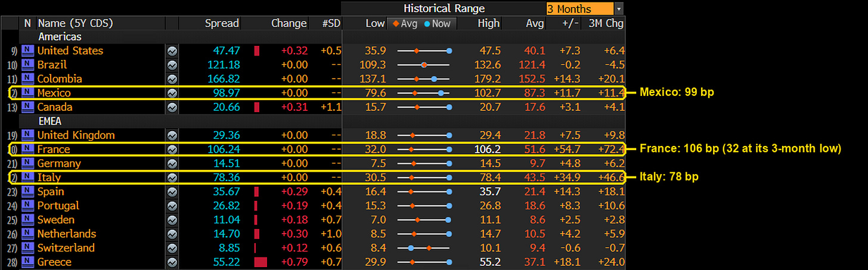Image resolution: width=868 pixels, height=270 pixels.
Task: Open the chart icon for Netherlands
Action: pyautogui.click(x=172, y=234)
